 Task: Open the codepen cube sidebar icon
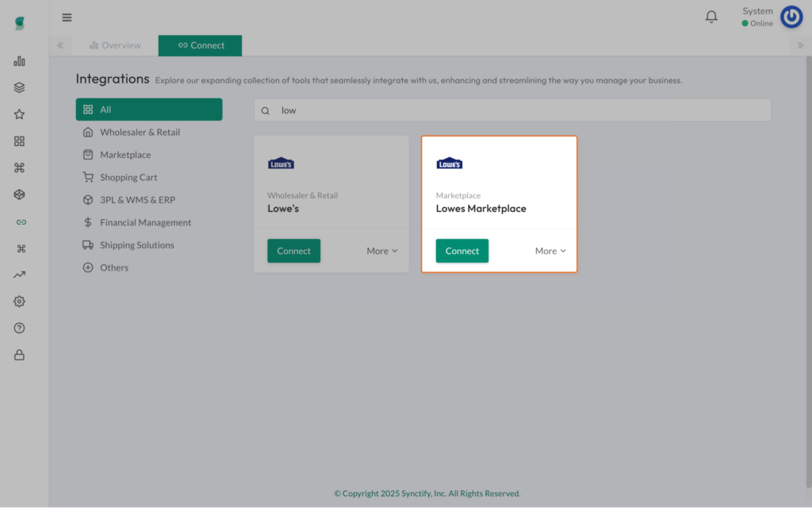(x=19, y=194)
